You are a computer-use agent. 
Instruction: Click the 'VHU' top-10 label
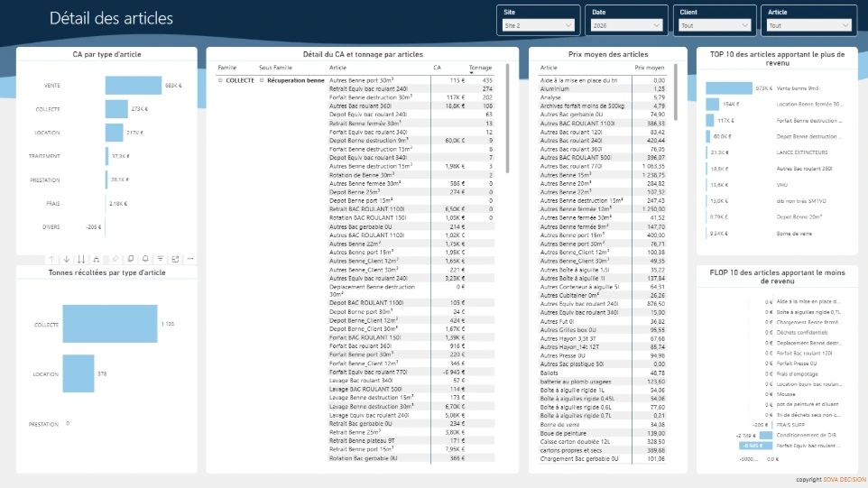pos(781,185)
